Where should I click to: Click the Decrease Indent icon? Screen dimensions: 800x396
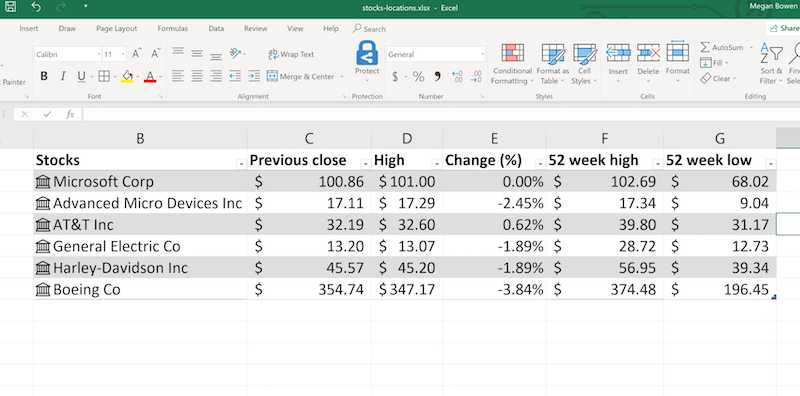[x=235, y=77]
